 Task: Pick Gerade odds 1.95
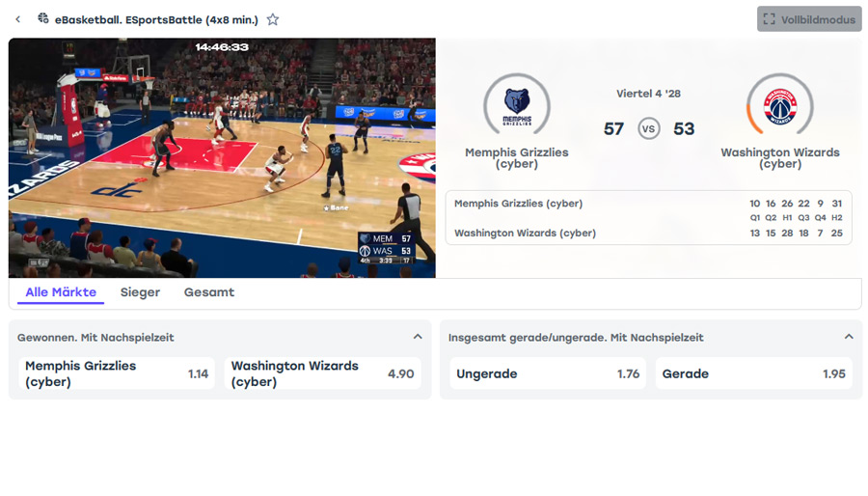753,373
